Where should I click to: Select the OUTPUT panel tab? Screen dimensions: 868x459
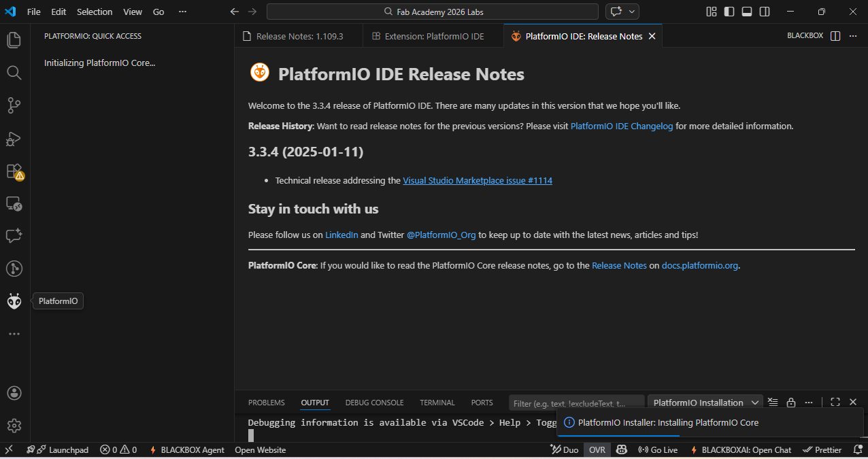pyautogui.click(x=315, y=403)
